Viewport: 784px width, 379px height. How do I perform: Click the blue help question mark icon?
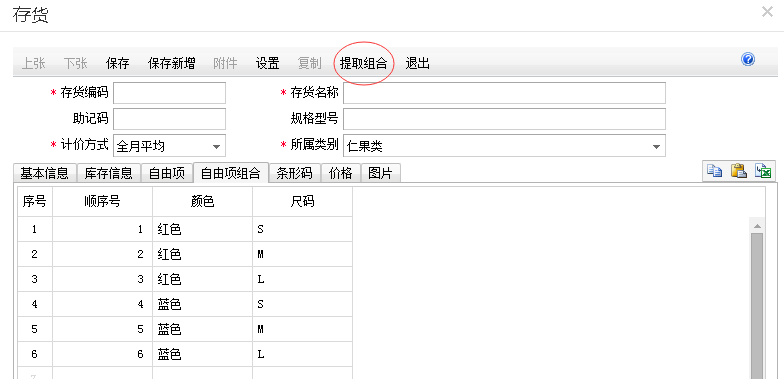(x=748, y=60)
